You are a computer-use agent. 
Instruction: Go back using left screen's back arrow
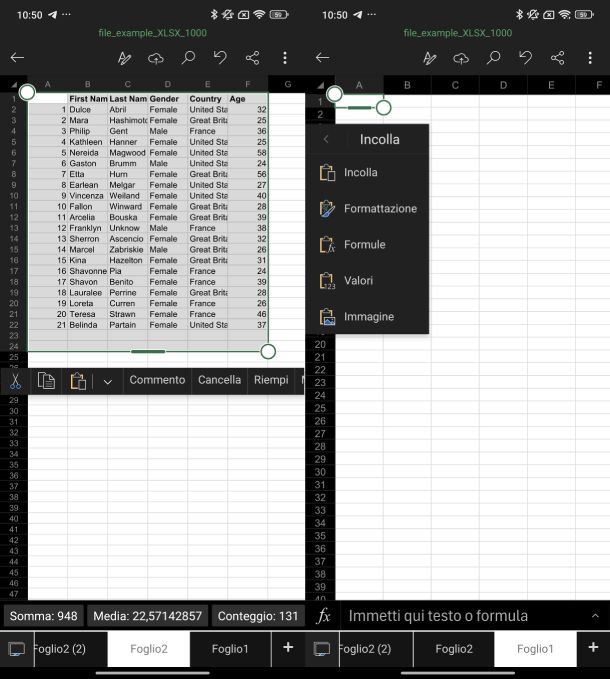tap(17, 58)
